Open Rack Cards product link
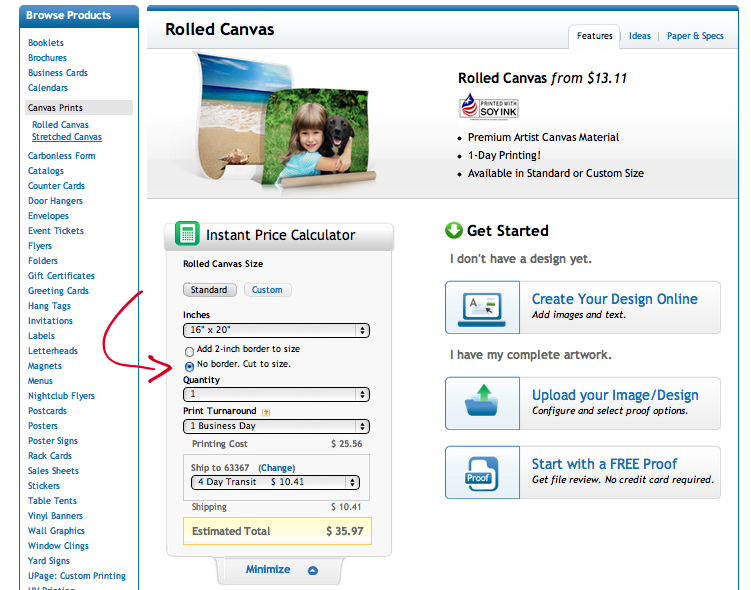751x590 pixels. click(x=50, y=456)
